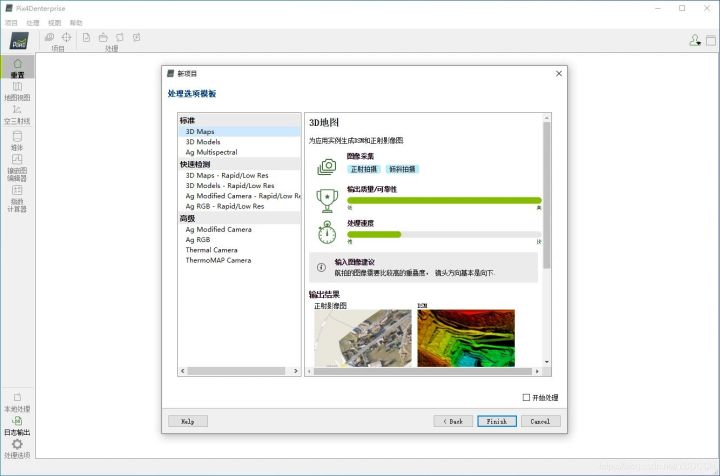The width and height of the screenshot is (720, 476).
Task: Select Ag RGB - Rapid/Low Res template
Action: point(239,207)
